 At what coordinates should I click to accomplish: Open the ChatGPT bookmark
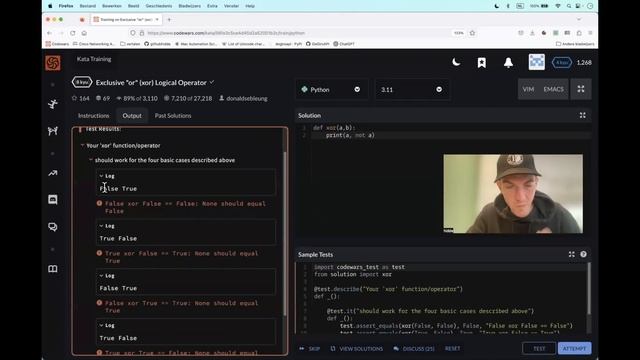(x=344, y=44)
